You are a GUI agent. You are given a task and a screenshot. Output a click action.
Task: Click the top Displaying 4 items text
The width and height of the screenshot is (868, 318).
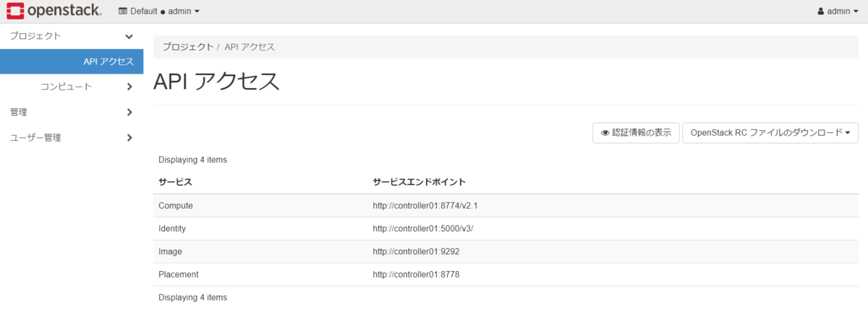[x=192, y=160]
